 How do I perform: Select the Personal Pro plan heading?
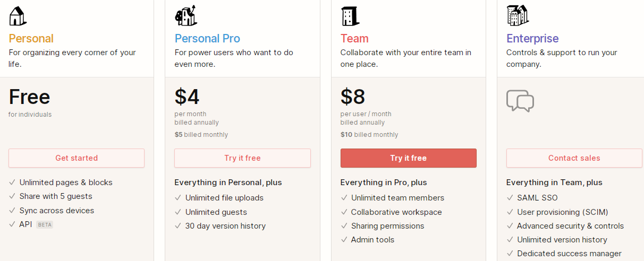point(207,39)
